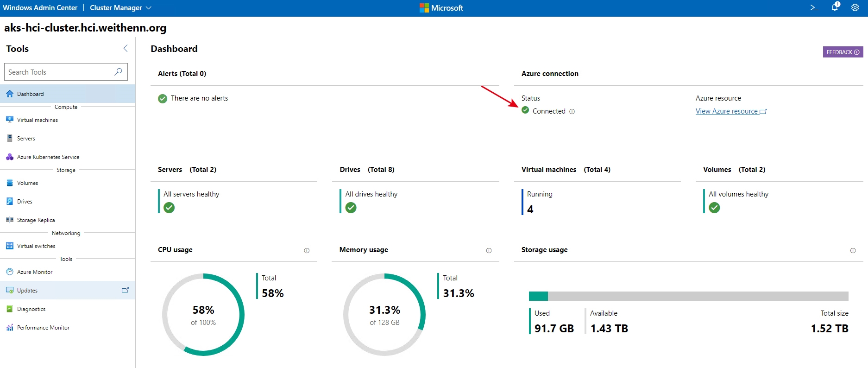This screenshot has width=868, height=368.
Task: Open Updates in new window icon
Action: coord(125,290)
